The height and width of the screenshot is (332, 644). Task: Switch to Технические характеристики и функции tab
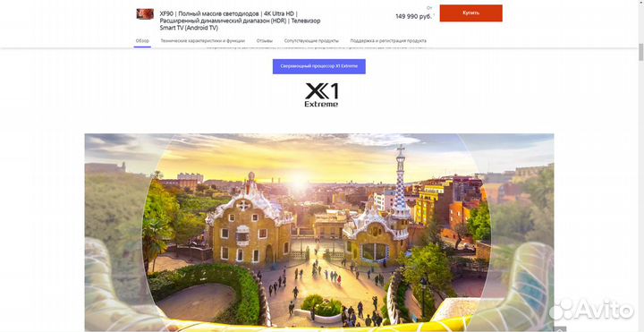[x=202, y=40]
